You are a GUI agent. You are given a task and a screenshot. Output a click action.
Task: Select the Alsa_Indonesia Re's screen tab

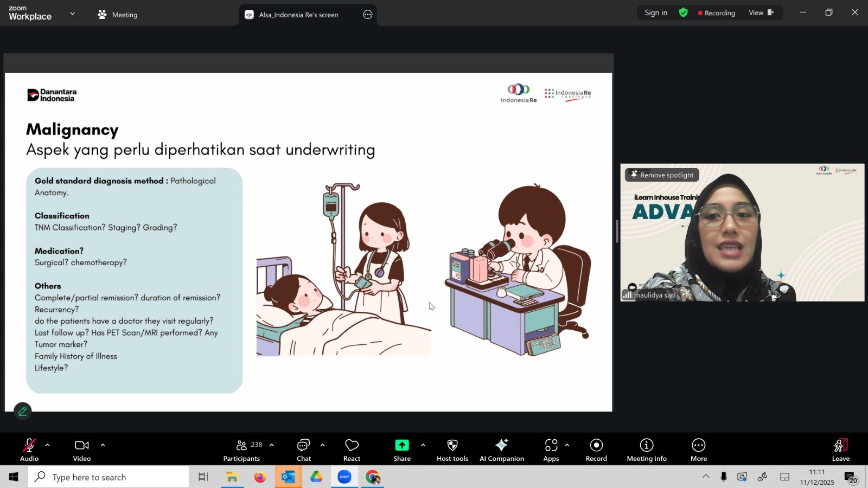coord(298,15)
